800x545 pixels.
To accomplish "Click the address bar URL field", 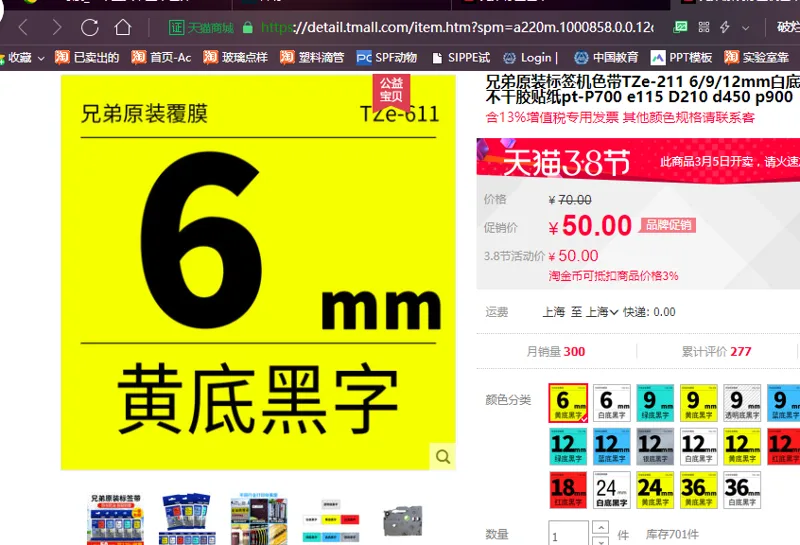I will point(457,27).
